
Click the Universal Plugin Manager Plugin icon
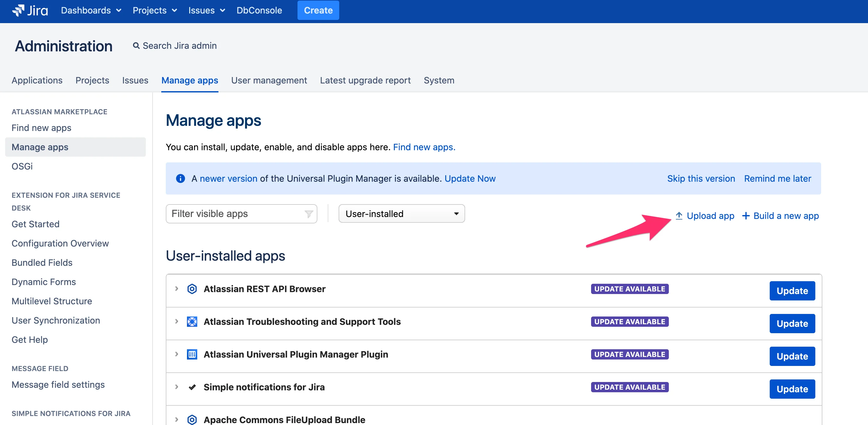click(x=192, y=354)
